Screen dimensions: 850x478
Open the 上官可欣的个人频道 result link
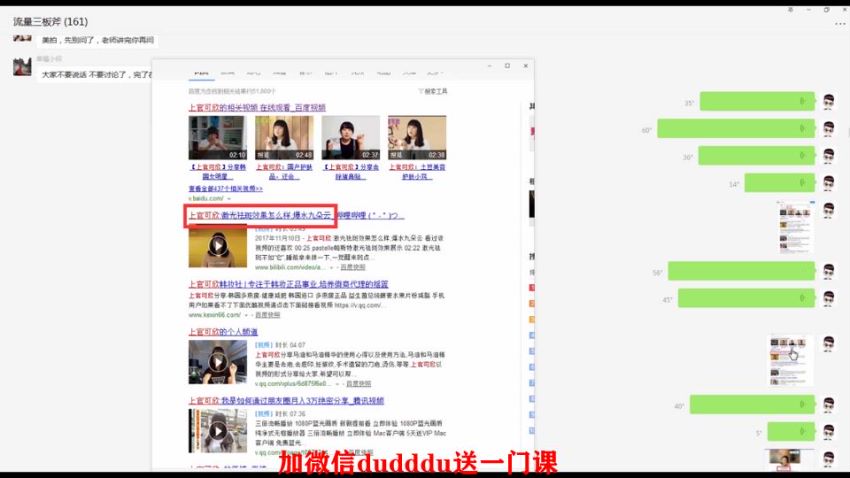(223, 331)
